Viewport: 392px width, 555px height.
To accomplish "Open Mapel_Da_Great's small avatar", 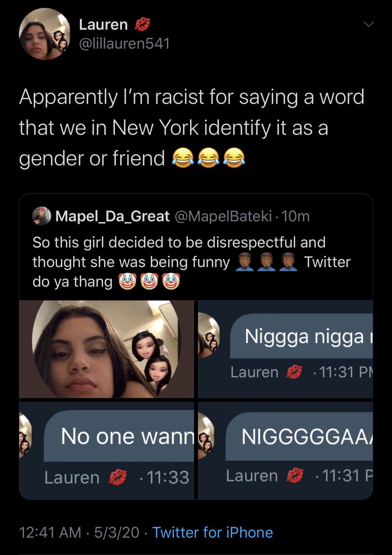I will (x=42, y=216).
